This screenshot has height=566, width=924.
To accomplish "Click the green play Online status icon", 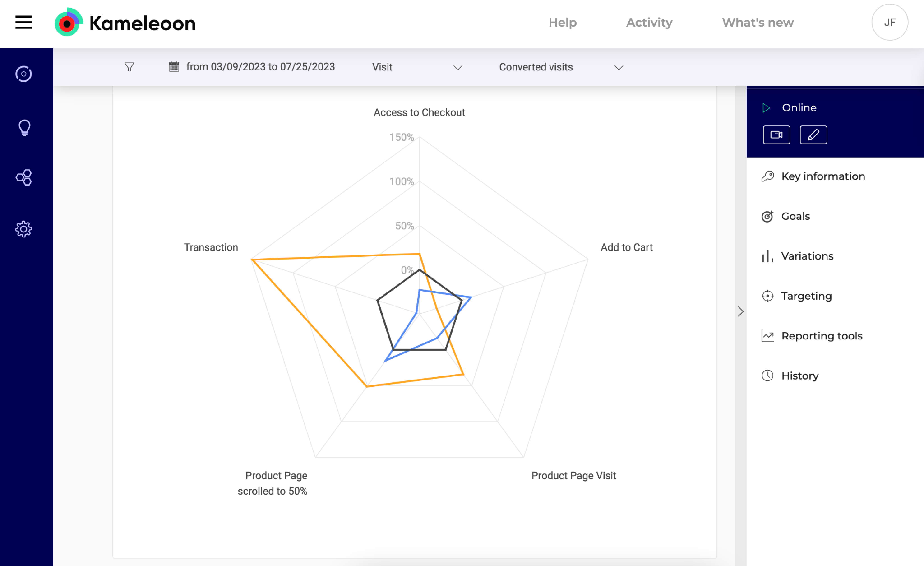I will [x=766, y=108].
